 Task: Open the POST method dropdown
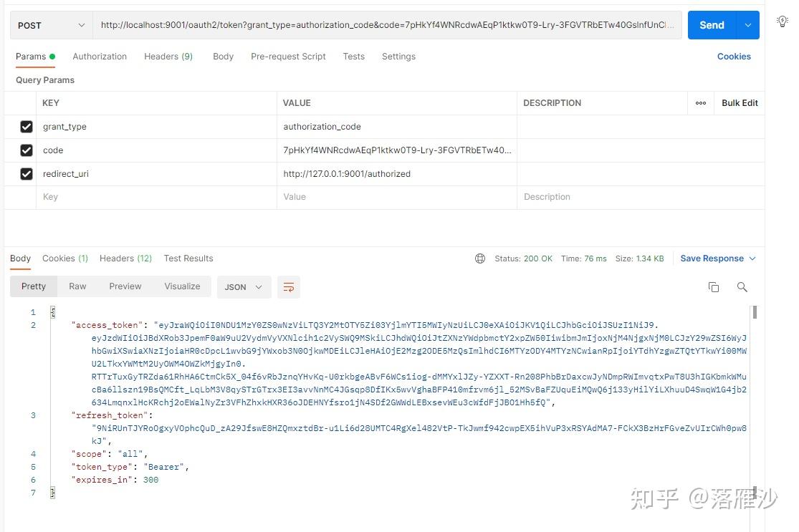50,24
